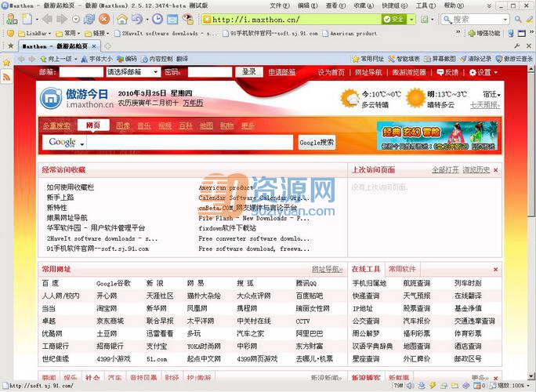The height and width of the screenshot is (392, 536).
Task: Close the 上次访问页面 panel
Action: (x=496, y=170)
